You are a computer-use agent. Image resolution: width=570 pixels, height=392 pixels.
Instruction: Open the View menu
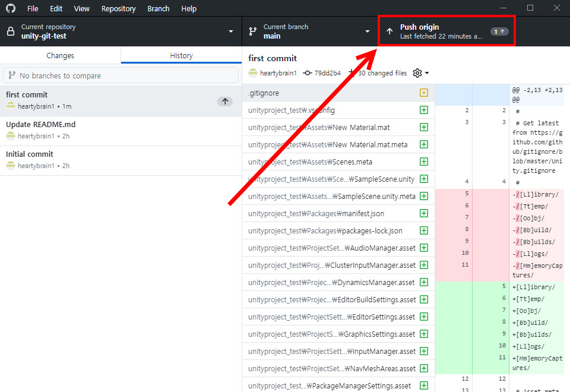click(81, 8)
